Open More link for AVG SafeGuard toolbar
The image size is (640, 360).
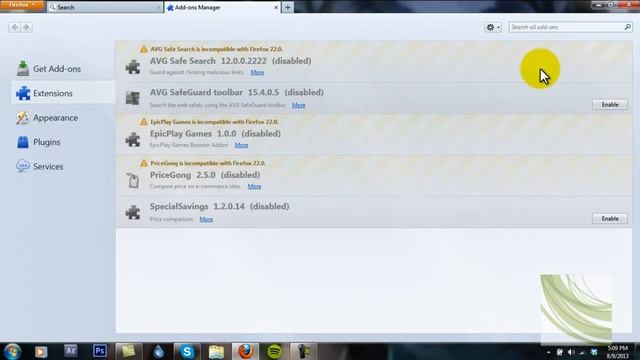coord(298,105)
